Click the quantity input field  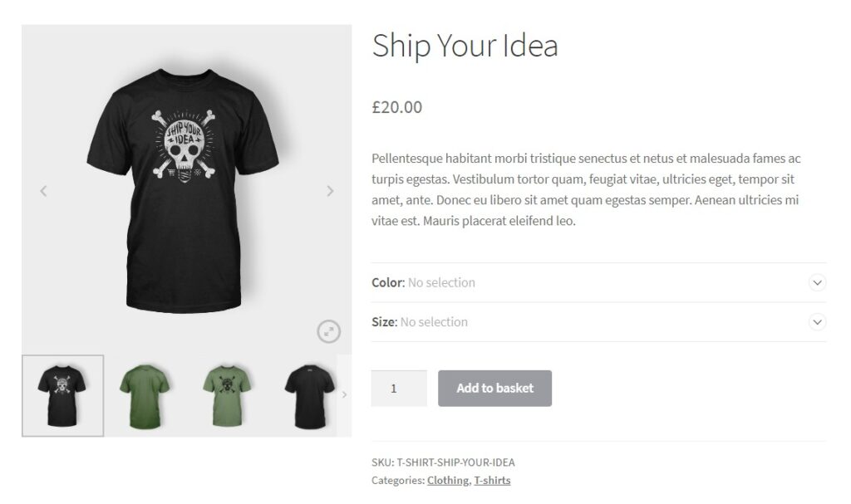click(399, 388)
